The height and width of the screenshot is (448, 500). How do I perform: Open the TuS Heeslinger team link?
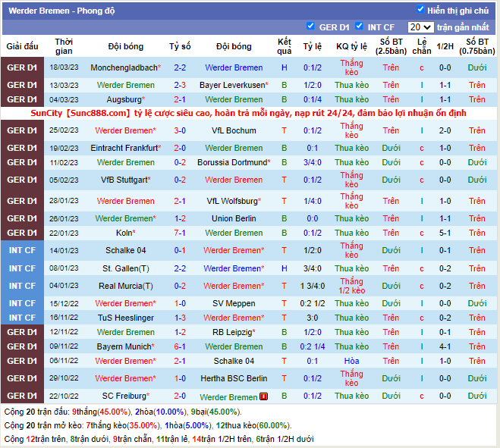click(x=125, y=318)
